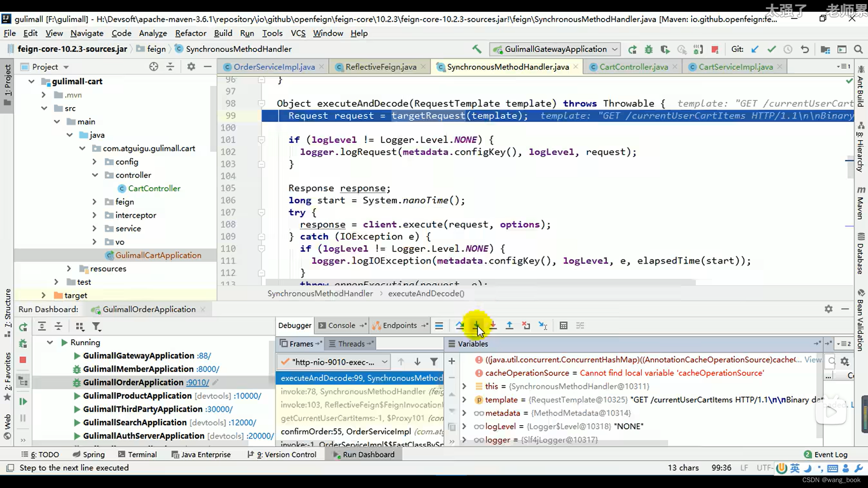This screenshot has width=868, height=488.
Task: Click the Run with Coverage icon
Action: (x=665, y=49)
